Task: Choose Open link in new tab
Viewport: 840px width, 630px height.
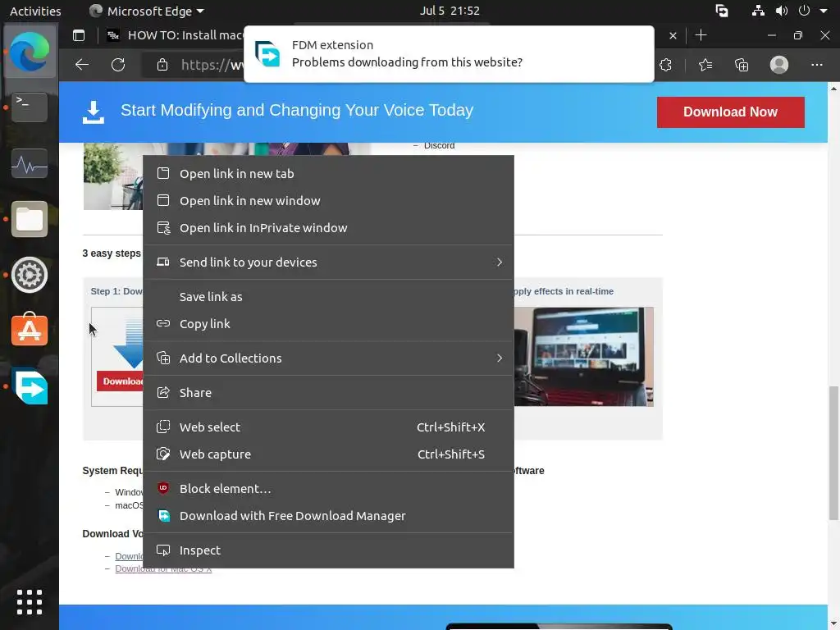Action: pyautogui.click(x=328, y=174)
